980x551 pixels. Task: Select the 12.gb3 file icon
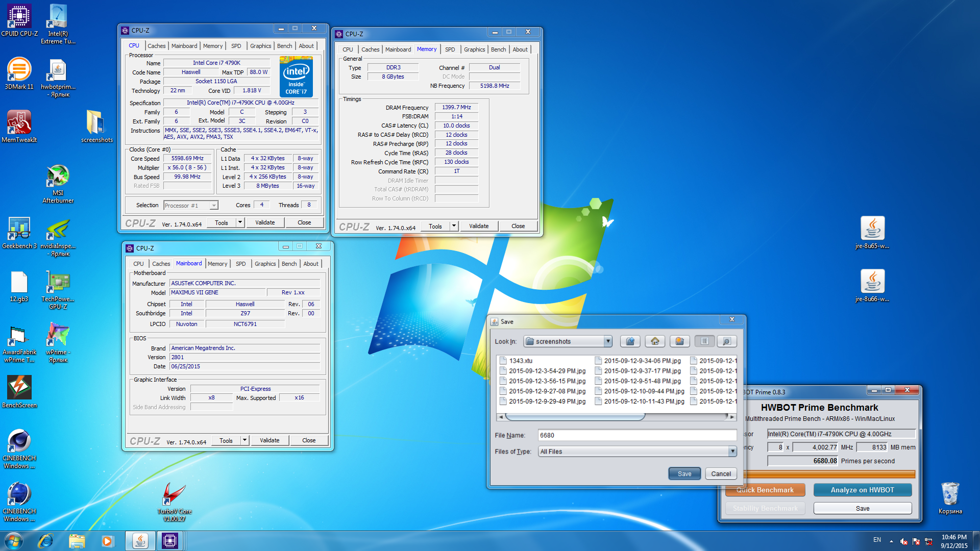click(19, 286)
